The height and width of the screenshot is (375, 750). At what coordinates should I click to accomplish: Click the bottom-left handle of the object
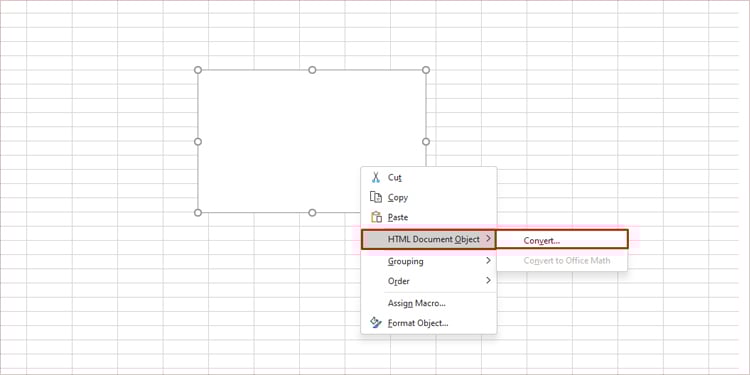tap(198, 212)
